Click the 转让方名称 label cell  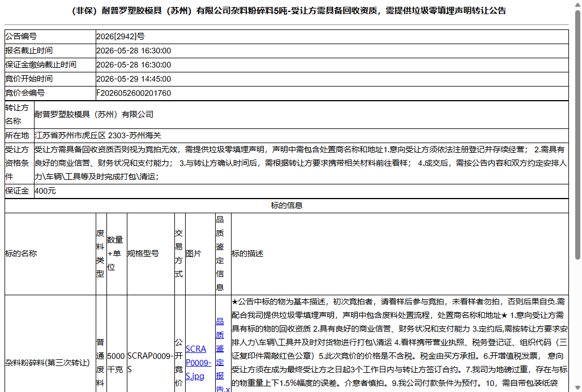click(x=19, y=115)
